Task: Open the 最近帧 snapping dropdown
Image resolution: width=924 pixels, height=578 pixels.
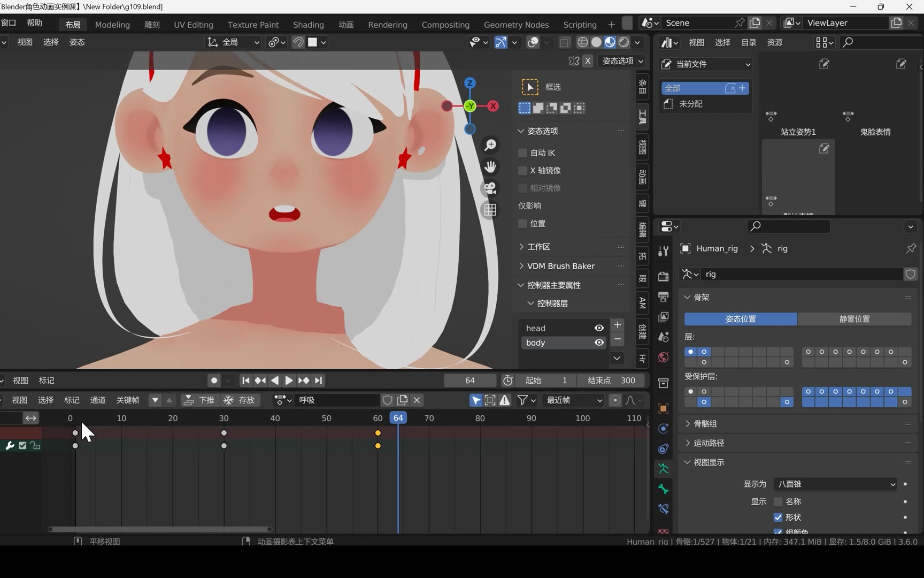Action: point(573,400)
